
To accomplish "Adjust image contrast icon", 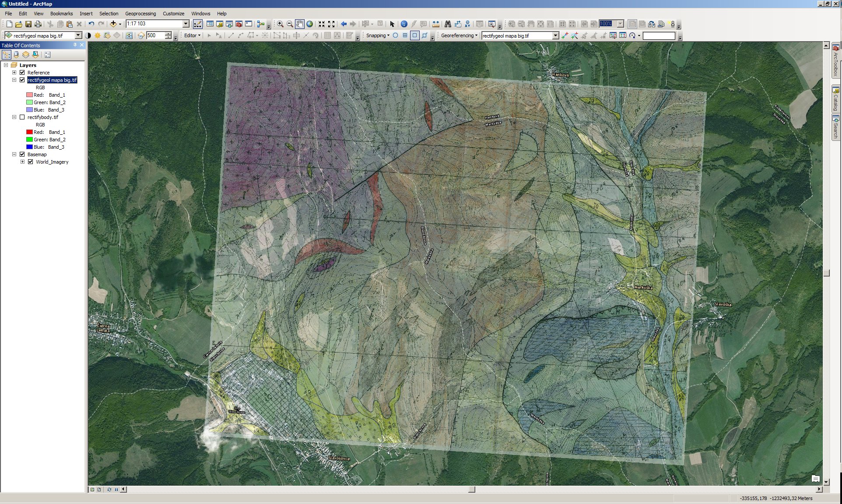I will [x=88, y=35].
